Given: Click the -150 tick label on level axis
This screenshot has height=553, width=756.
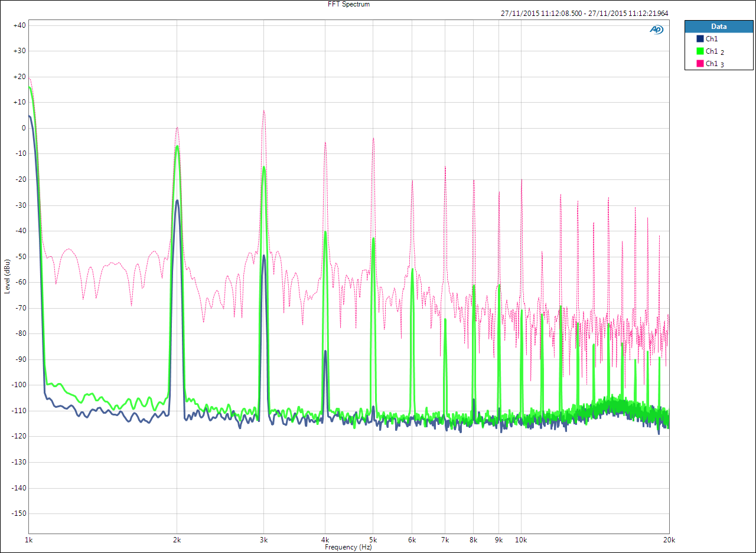Looking at the screenshot, I should pyautogui.click(x=18, y=513).
